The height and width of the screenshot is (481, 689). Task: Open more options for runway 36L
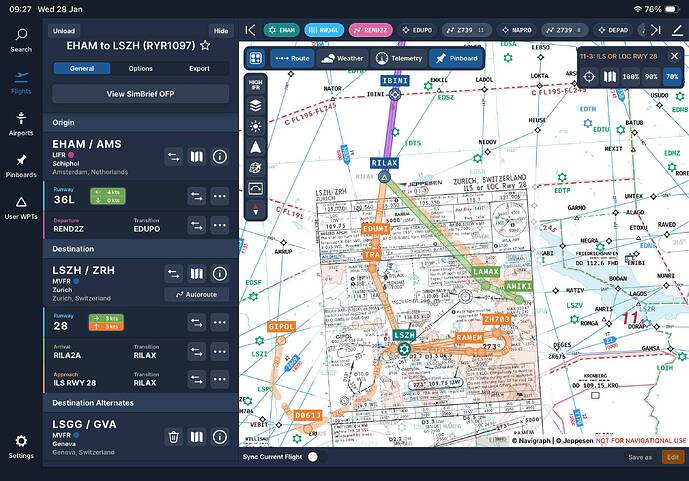tap(220, 196)
